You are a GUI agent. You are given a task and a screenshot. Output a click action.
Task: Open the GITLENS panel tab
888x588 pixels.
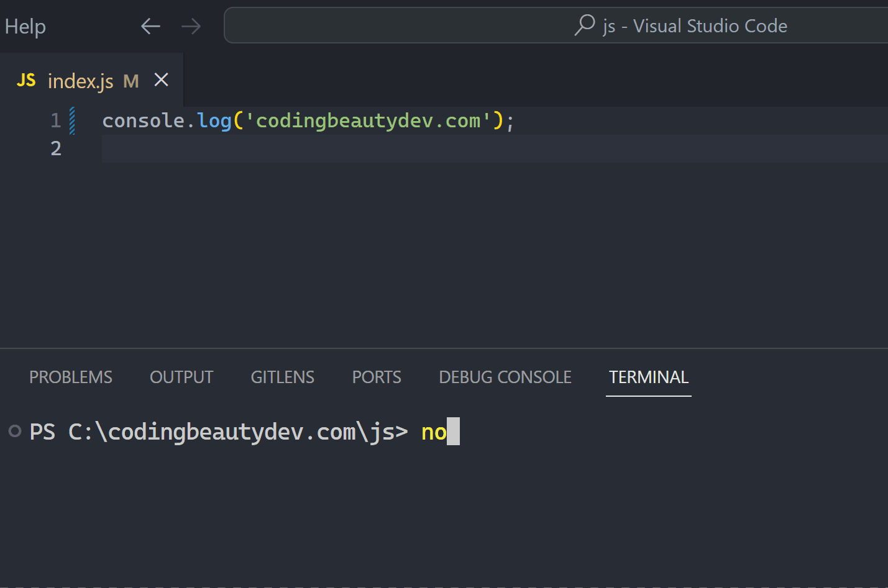pos(283,377)
